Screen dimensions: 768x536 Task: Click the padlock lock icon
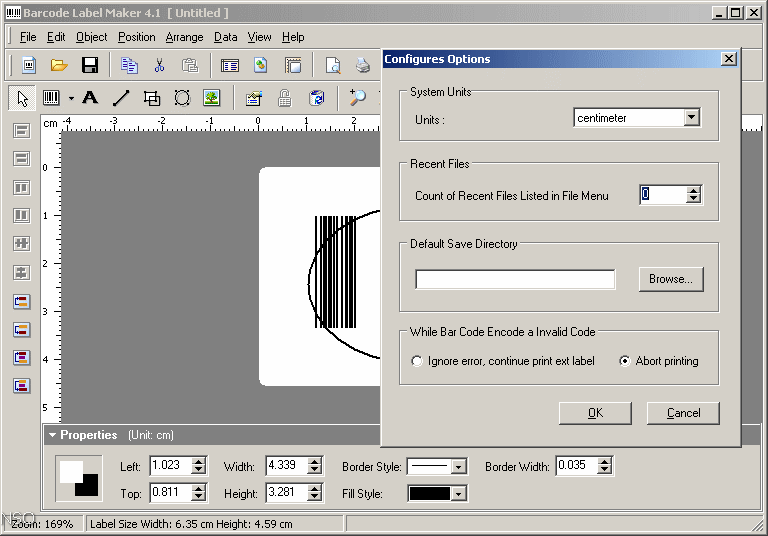285,98
